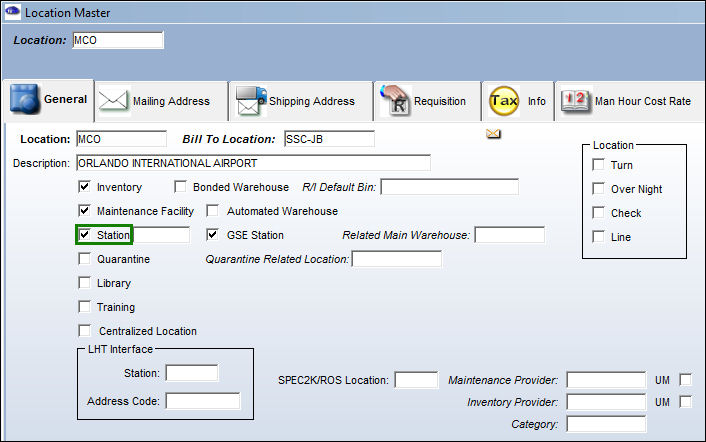Click the General tab icon
Image resolution: width=706 pixels, height=442 pixels.
click(x=25, y=99)
